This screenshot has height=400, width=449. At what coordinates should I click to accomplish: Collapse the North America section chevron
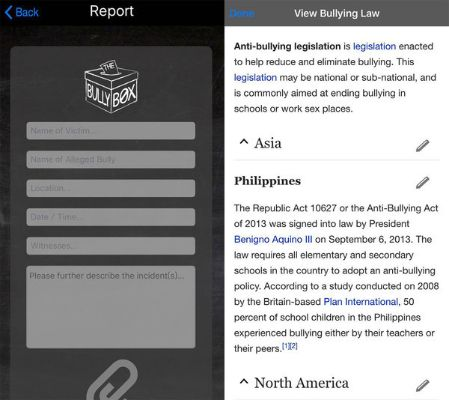244,381
